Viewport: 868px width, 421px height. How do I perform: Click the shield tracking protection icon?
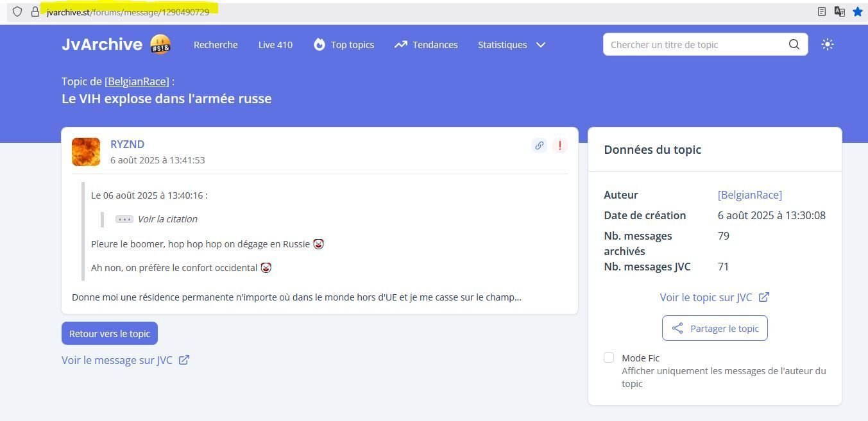pyautogui.click(x=17, y=12)
